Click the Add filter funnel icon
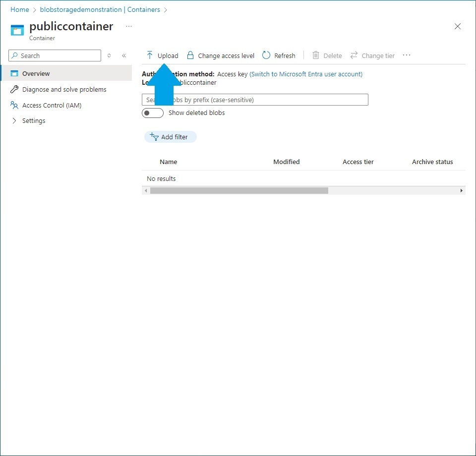 click(x=154, y=137)
